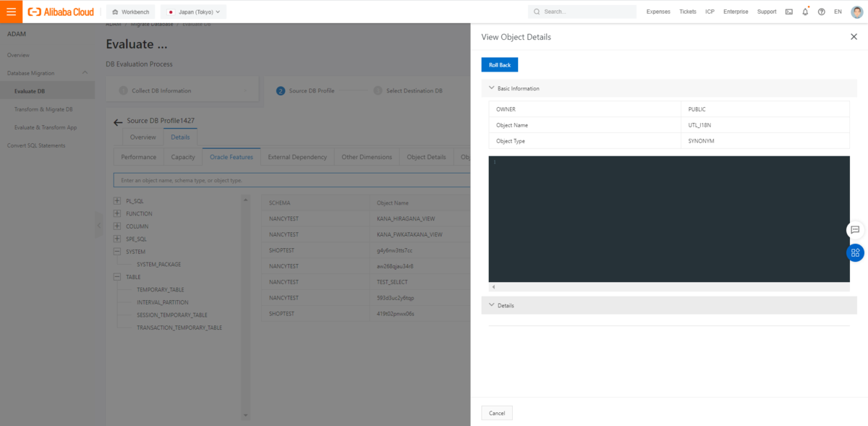Select SESSION_TEMPORARY_TABLE in the tree
The width and height of the screenshot is (868, 426).
point(171,315)
